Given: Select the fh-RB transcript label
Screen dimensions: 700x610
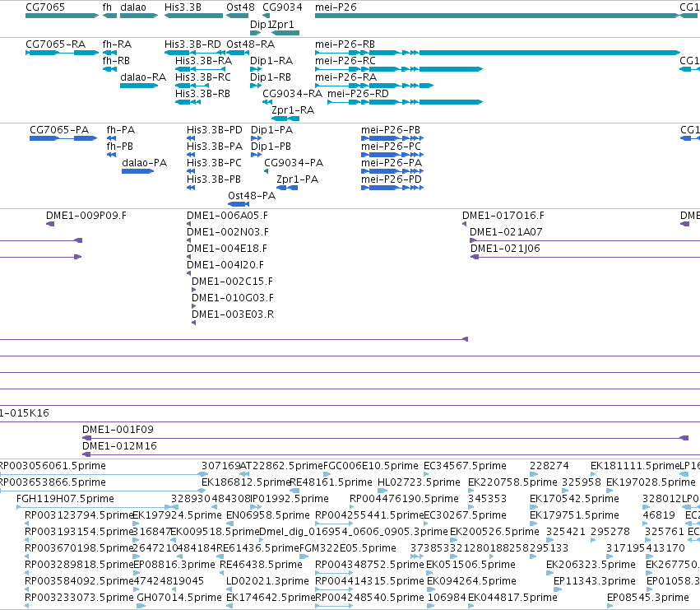Looking at the screenshot, I should [x=116, y=61].
